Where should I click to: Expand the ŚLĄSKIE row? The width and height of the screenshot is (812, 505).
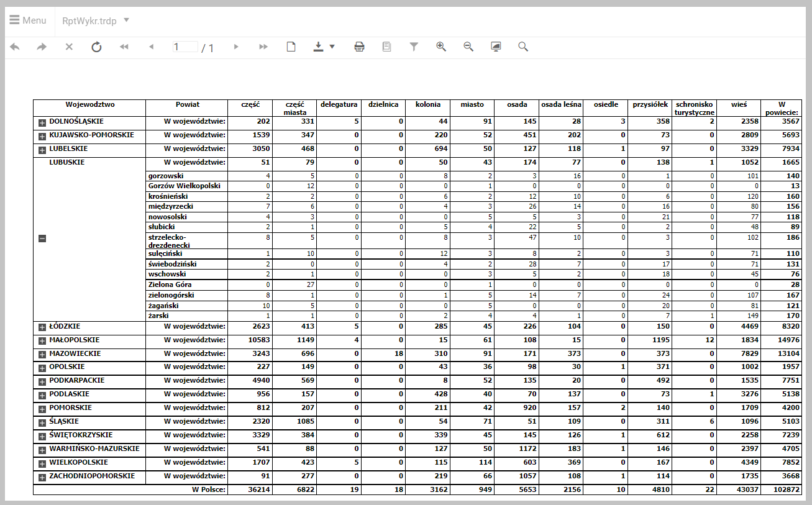(x=42, y=423)
